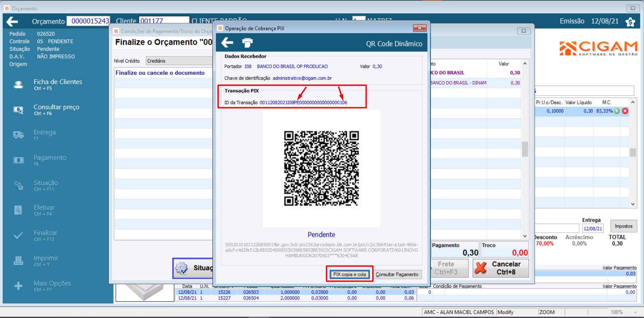This screenshot has height=318, width=644.
Task: Click the payment list scrollbar thumb
Action: (x=525, y=149)
